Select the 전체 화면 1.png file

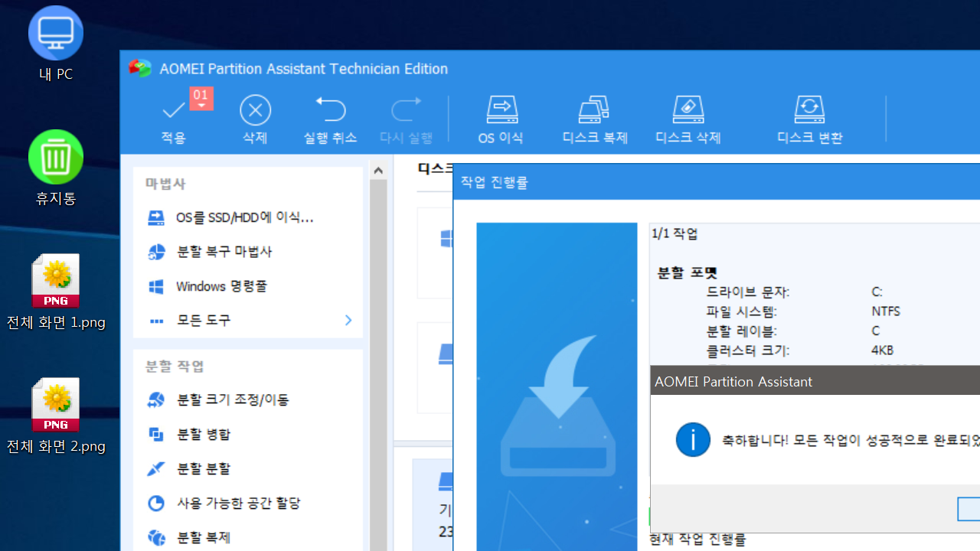[56, 292]
